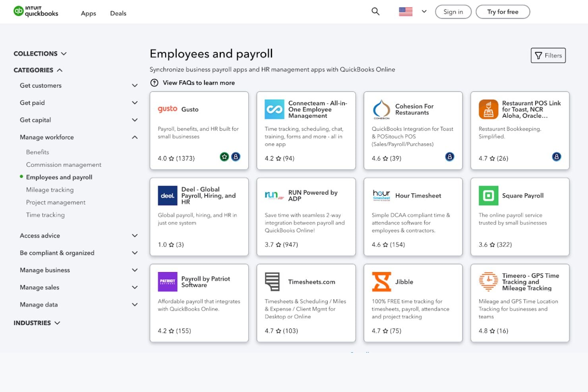
Task: Open the Gusto app title
Action: pos(190,109)
